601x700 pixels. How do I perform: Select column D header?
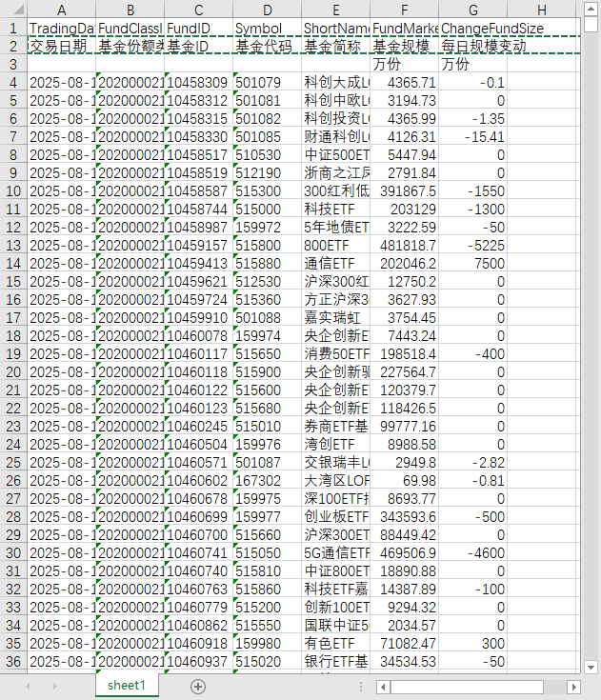click(268, 10)
